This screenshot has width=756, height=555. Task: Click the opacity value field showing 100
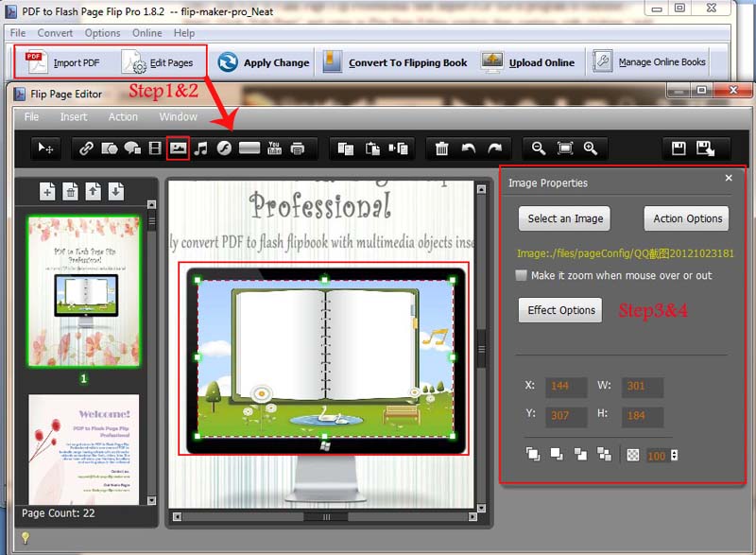(657, 456)
